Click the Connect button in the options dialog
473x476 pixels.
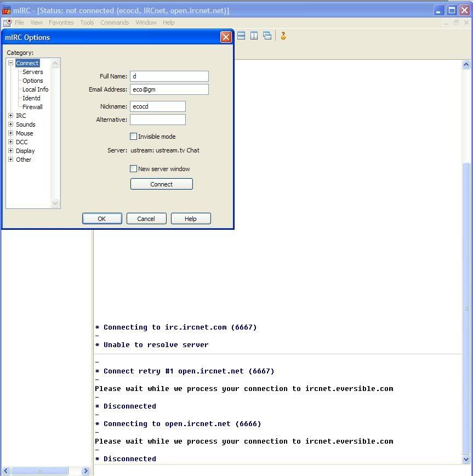pos(161,184)
